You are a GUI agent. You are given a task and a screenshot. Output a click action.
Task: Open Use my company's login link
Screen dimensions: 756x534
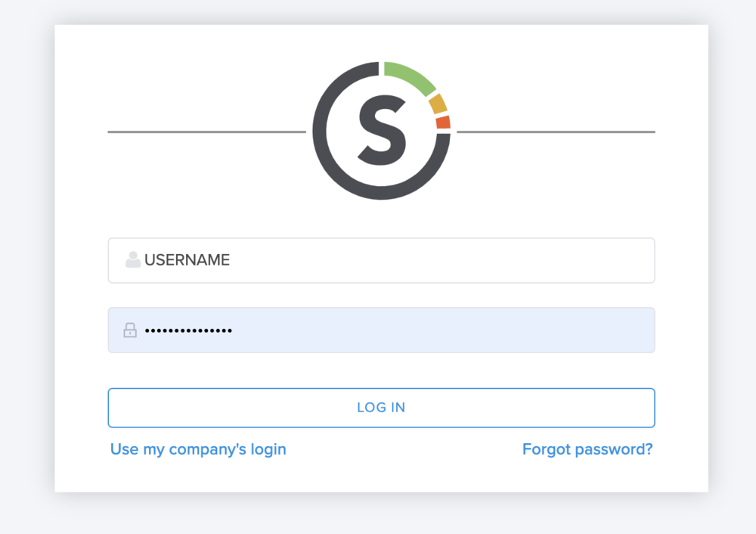(198, 449)
